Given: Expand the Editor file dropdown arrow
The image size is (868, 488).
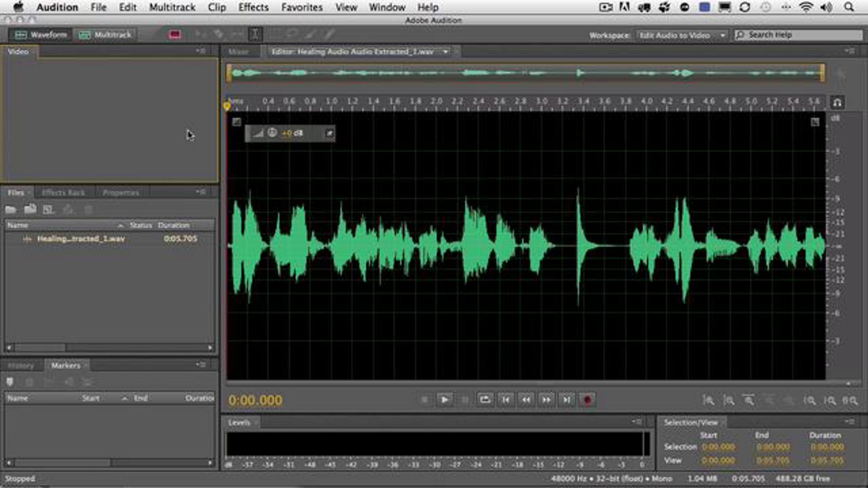Looking at the screenshot, I should click(x=446, y=52).
